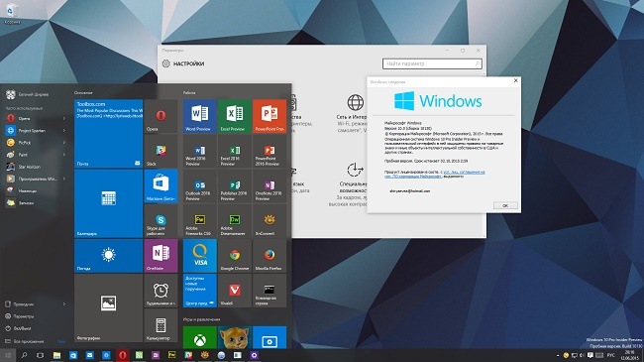Open File Explorer icon on taskbar

tap(56, 355)
